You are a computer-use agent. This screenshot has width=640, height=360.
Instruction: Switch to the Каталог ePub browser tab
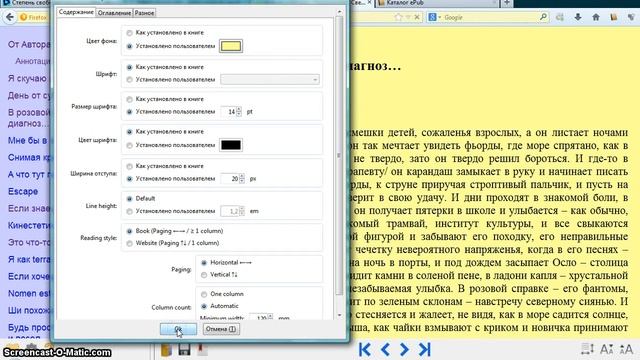[436, 3]
